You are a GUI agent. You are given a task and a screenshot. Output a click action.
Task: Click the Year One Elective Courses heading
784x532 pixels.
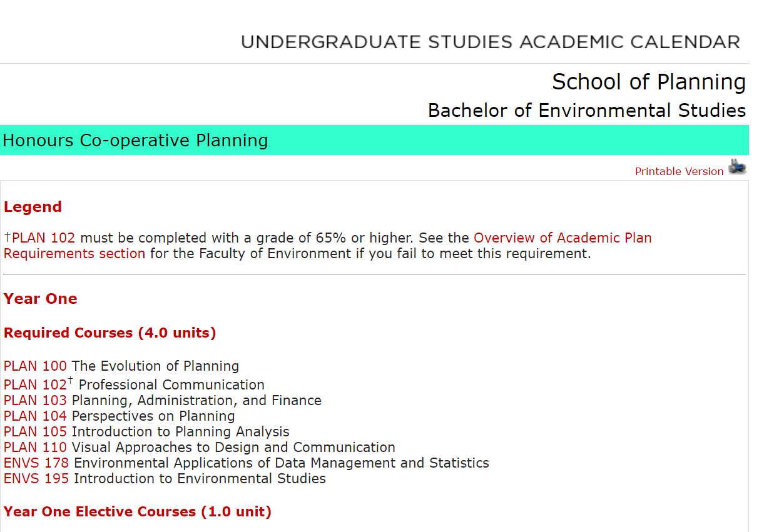(138, 512)
